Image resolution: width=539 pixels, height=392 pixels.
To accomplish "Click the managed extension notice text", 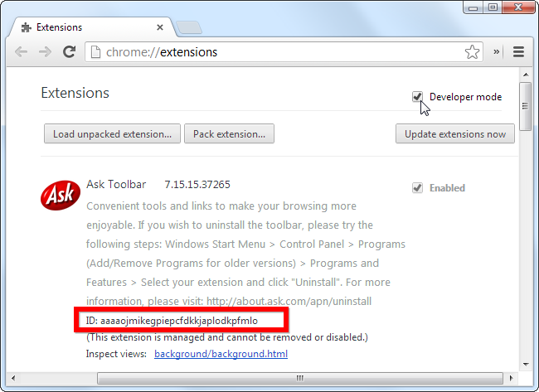I will [227, 337].
